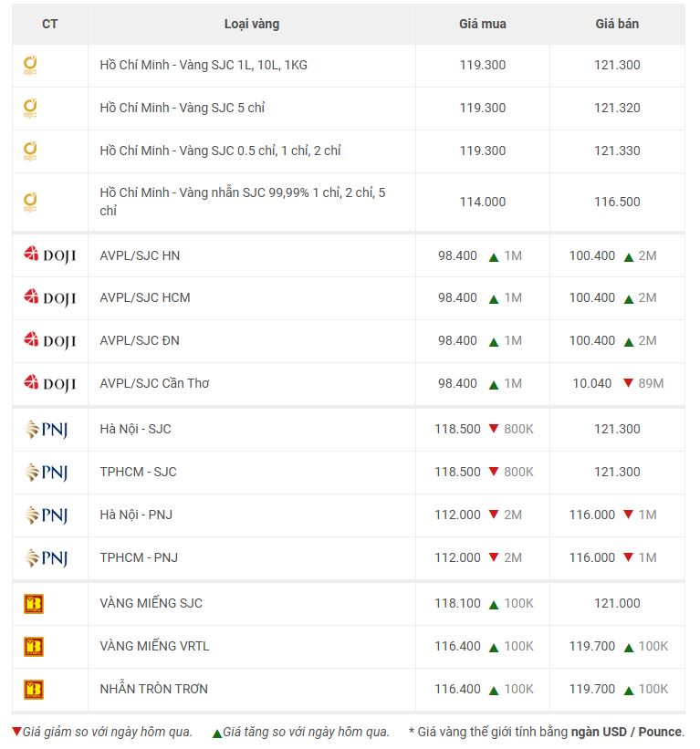Click PNJ logo in Hà Nội - PNJ row
The width and height of the screenshot is (700, 749).
coord(46,515)
